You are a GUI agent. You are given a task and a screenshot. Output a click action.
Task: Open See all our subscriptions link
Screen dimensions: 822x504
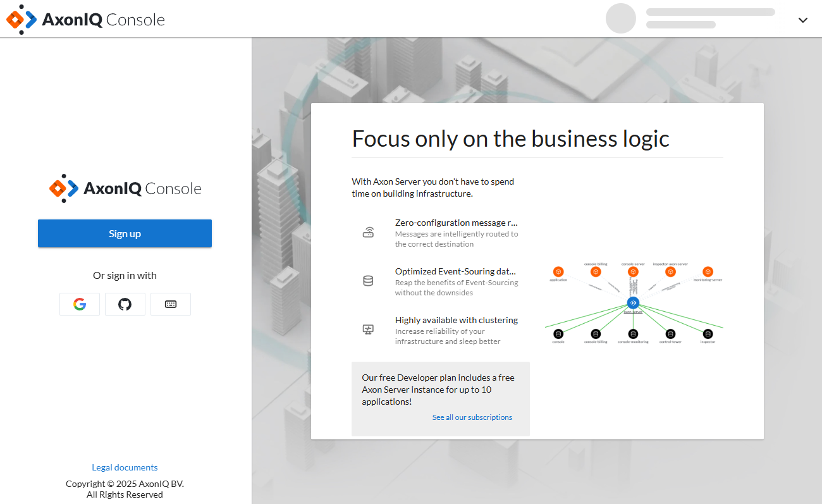click(472, 417)
